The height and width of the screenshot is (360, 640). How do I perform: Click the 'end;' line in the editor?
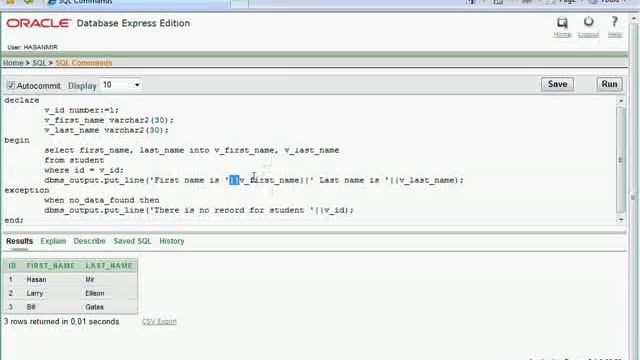tap(14, 220)
